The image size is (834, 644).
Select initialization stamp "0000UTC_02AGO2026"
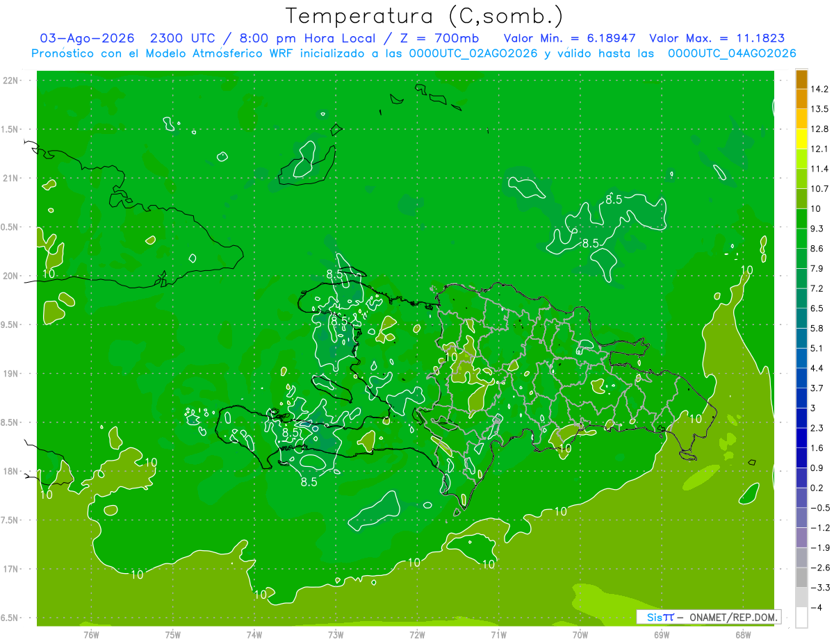click(473, 53)
